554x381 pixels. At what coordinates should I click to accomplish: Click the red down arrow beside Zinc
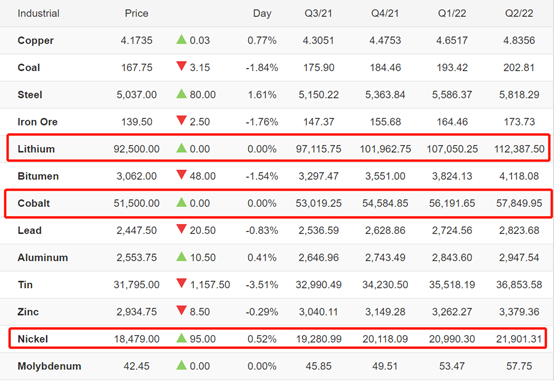181,311
